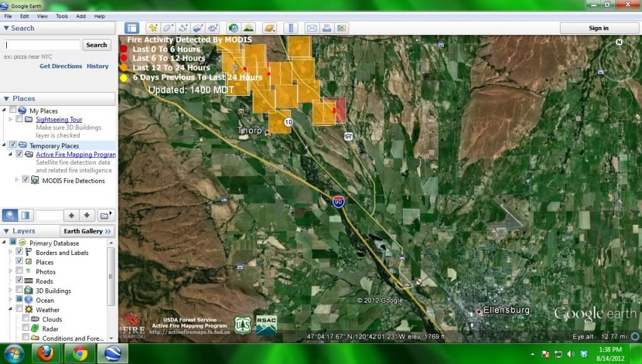Open the File menu
The image size is (642, 364).
coord(8,16)
